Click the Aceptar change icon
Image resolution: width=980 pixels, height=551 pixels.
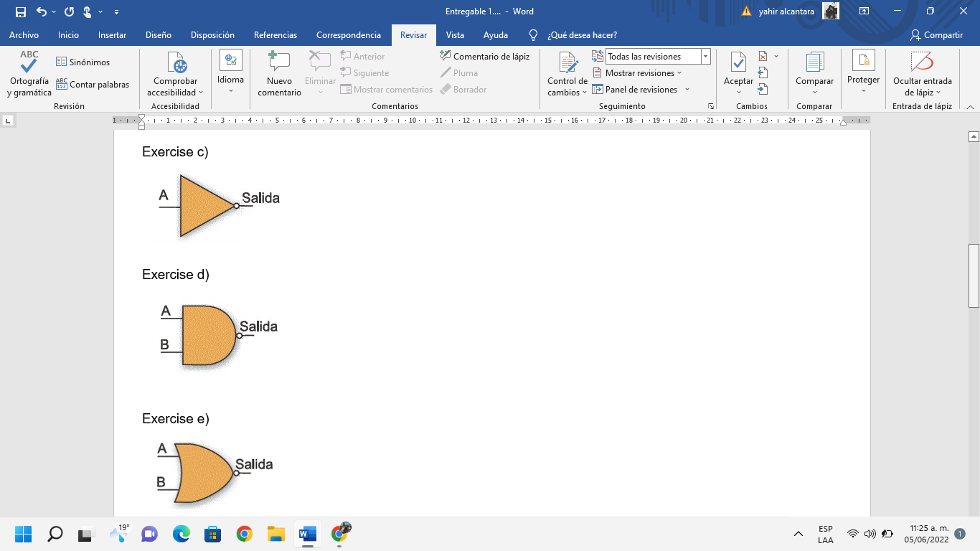click(738, 62)
